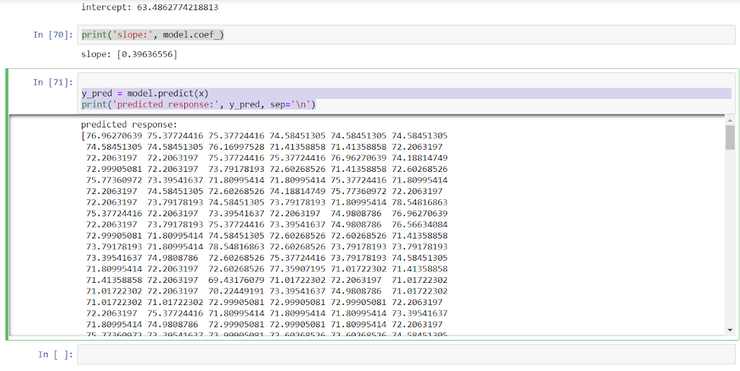Click the output scrollbar thumb

(730, 137)
